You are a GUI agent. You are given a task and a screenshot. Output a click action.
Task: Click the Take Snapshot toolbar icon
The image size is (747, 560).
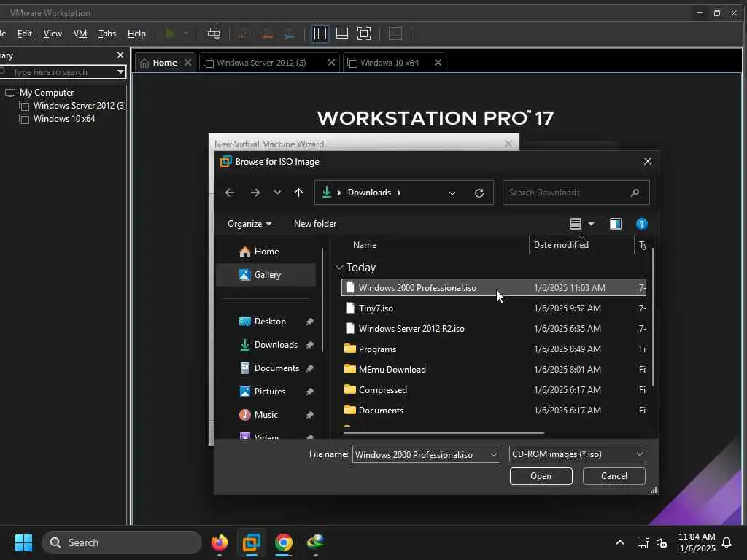pyautogui.click(x=244, y=34)
